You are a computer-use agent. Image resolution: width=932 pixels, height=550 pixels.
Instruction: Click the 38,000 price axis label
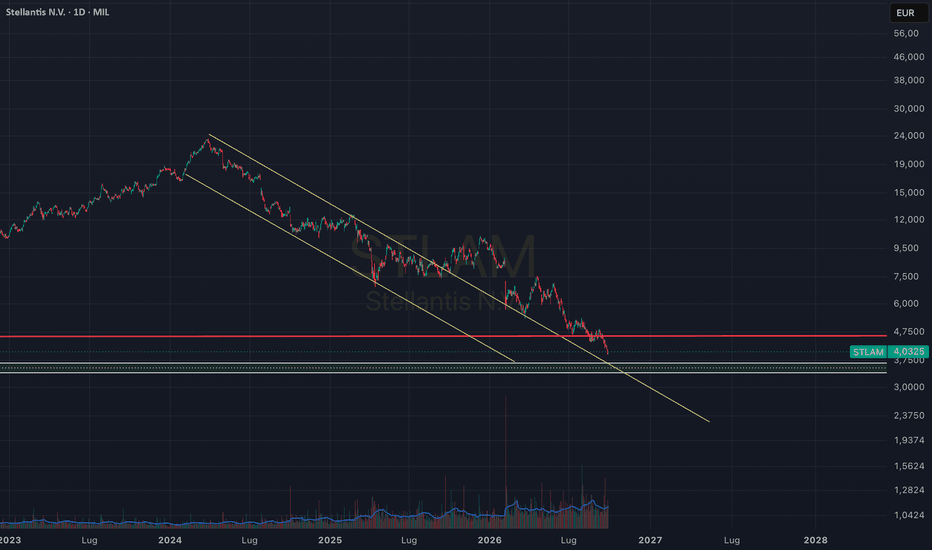point(909,80)
